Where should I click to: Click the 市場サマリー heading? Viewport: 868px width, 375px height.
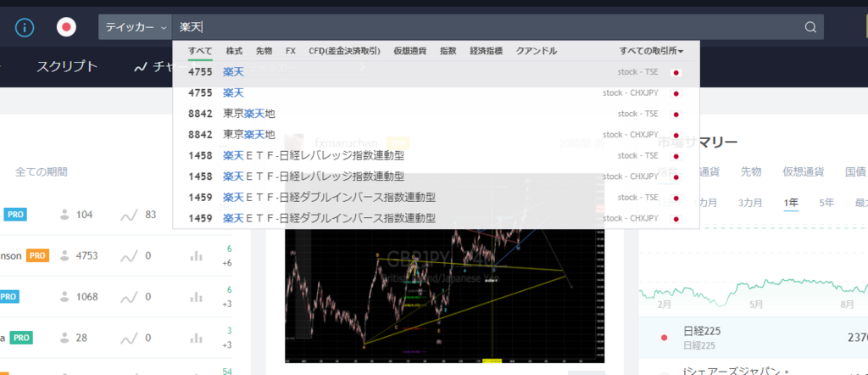coord(698,143)
